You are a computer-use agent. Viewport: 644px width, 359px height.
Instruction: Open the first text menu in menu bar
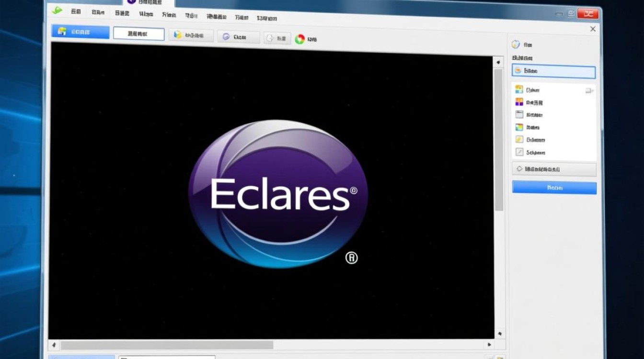76,11
